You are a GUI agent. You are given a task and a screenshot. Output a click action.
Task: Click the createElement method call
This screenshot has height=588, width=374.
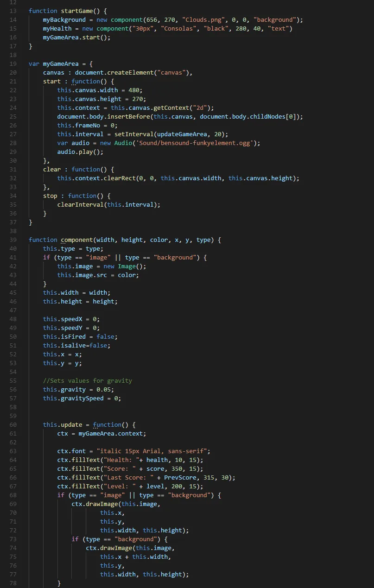(x=131, y=72)
